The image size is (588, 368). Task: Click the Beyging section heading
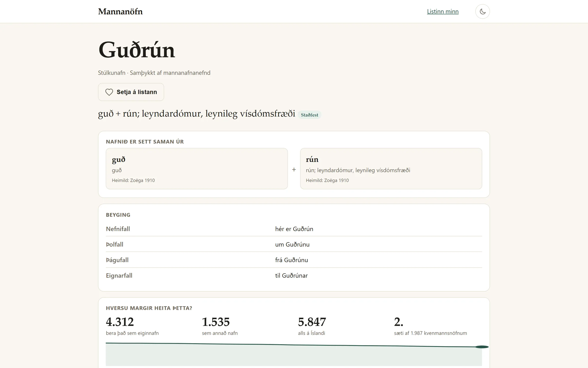coord(118,215)
